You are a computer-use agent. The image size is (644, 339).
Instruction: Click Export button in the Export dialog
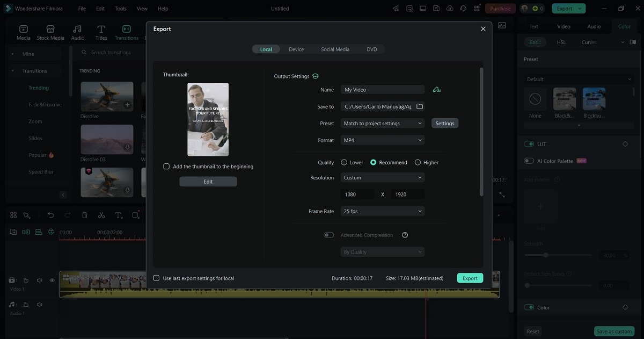pyautogui.click(x=470, y=278)
